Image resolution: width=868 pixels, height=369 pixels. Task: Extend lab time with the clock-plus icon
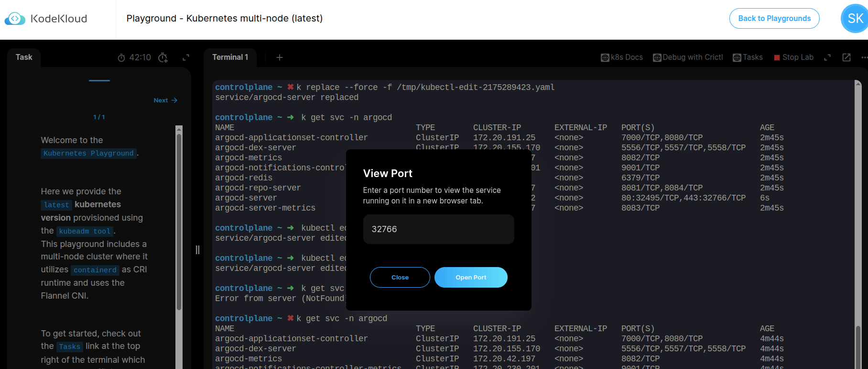click(x=163, y=58)
